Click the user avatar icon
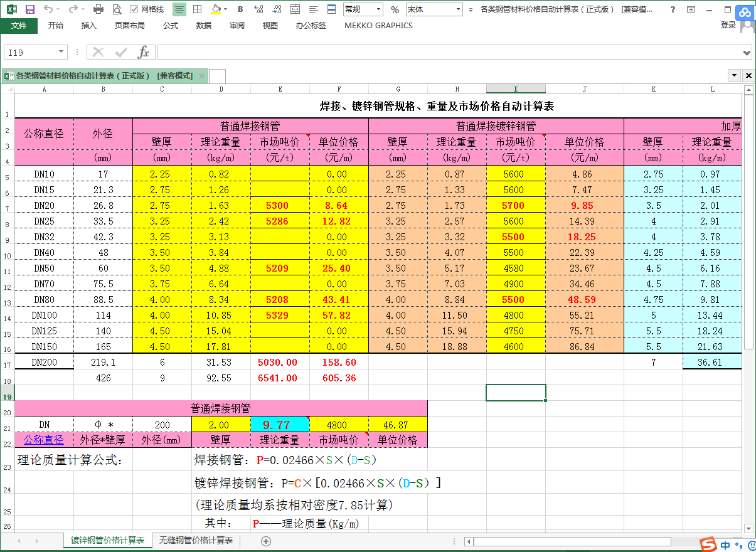This screenshot has width=756, height=552. [x=748, y=27]
